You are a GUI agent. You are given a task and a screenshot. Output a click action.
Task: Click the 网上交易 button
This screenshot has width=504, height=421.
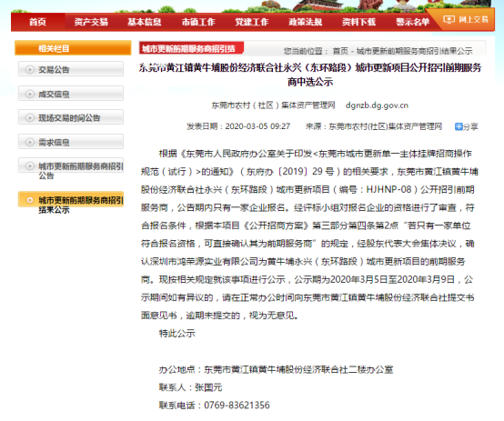click(466, 20)
